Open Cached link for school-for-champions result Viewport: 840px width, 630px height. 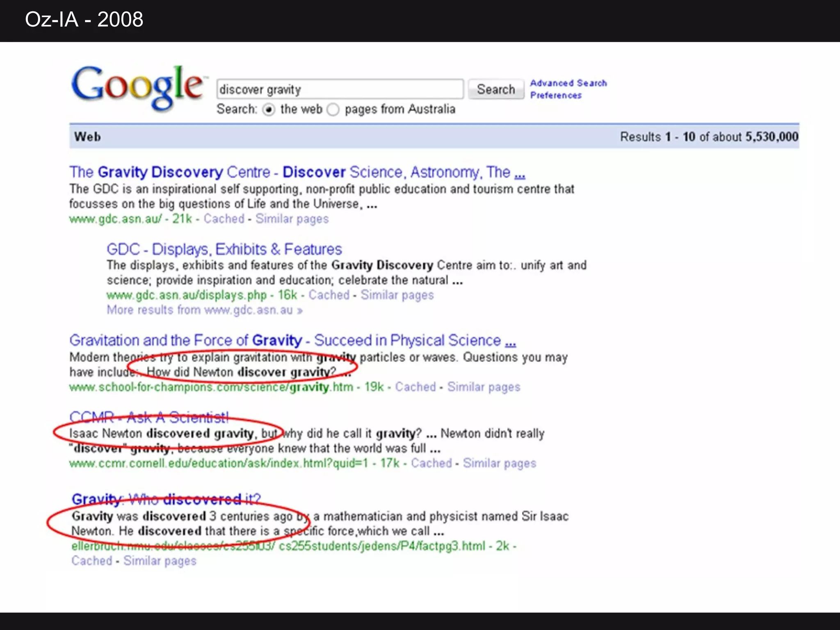tap(415, 387)
